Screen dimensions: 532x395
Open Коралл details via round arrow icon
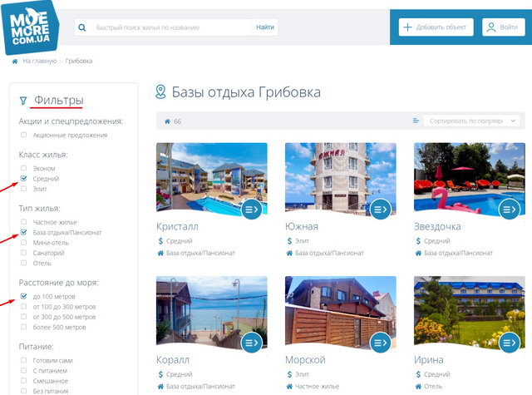tap(251, 343)
